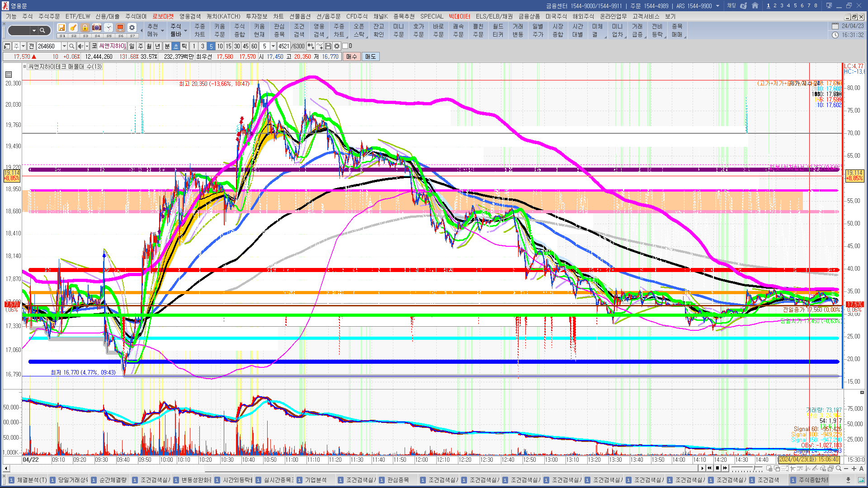Select the 초 (seconds) chart period toggle
The height and width of the screenshot is (488, 868).
[176, 46]
